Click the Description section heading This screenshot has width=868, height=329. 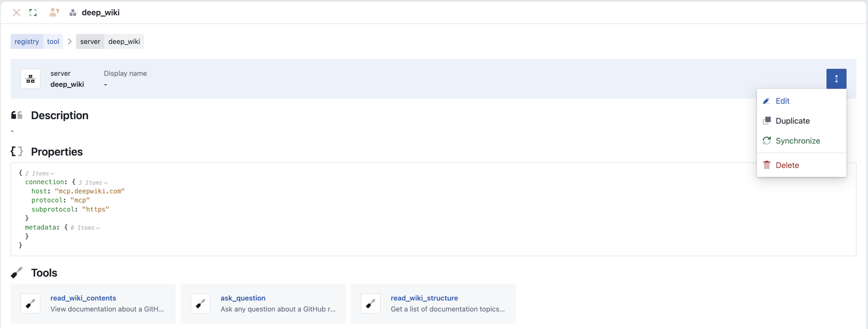click(x=60, y=115)
